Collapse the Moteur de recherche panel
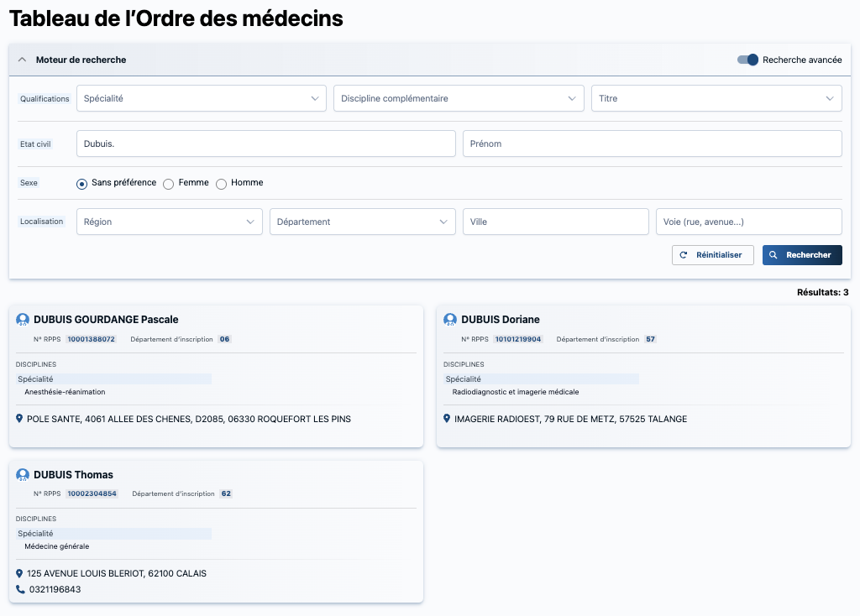Screen dimensions: 860x616 22,60
